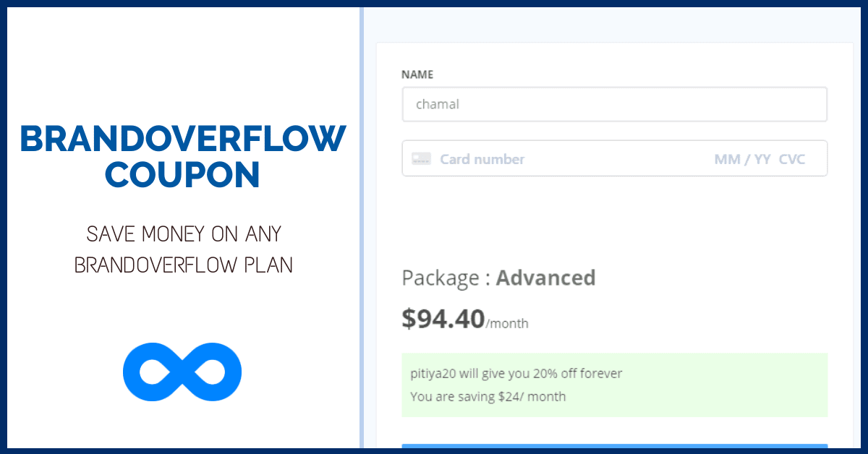Select the Package : Advanced label
The width and height of the screenshot is (868, 454).
pyautogui.click(x=499, y=278)
